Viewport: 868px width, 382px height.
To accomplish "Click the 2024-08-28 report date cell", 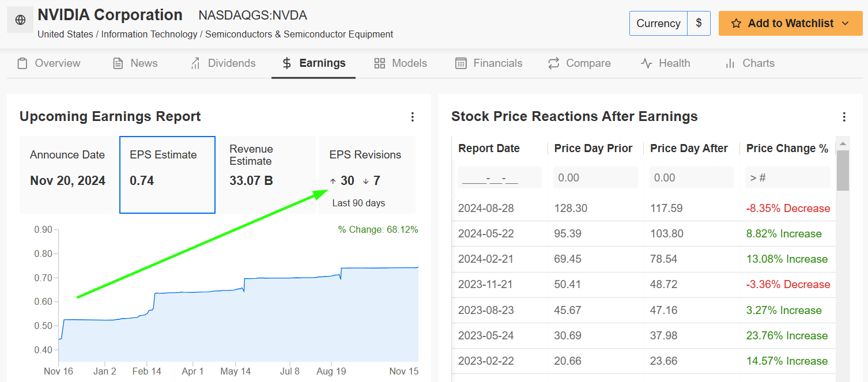I will (x=500, y=209).
